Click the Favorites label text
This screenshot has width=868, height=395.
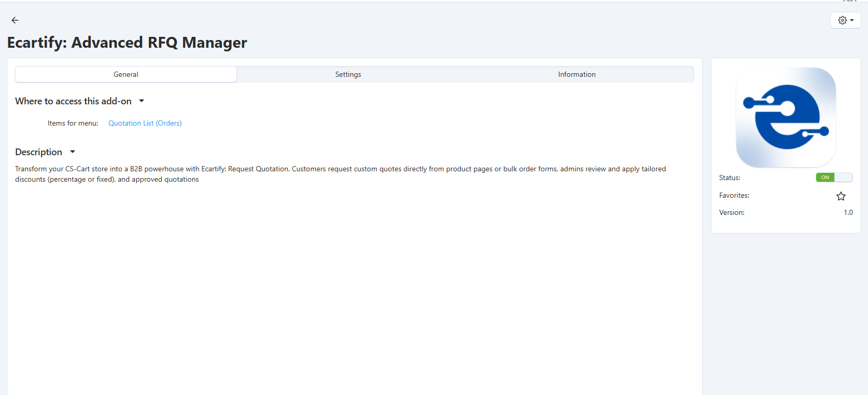point(734,195)
